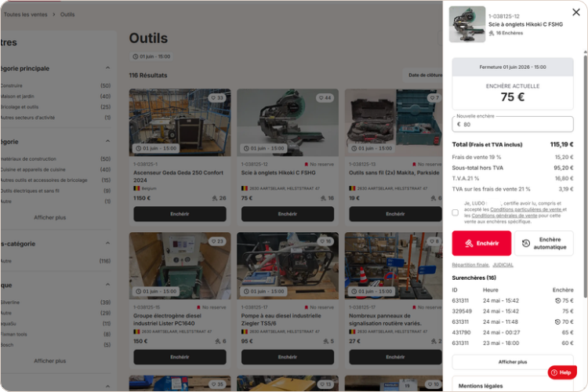The height and width of the screenshot is (392, 588).
Task: Click bid count gavel icon on Groupe électrogène card
Action: coord(217,341)
